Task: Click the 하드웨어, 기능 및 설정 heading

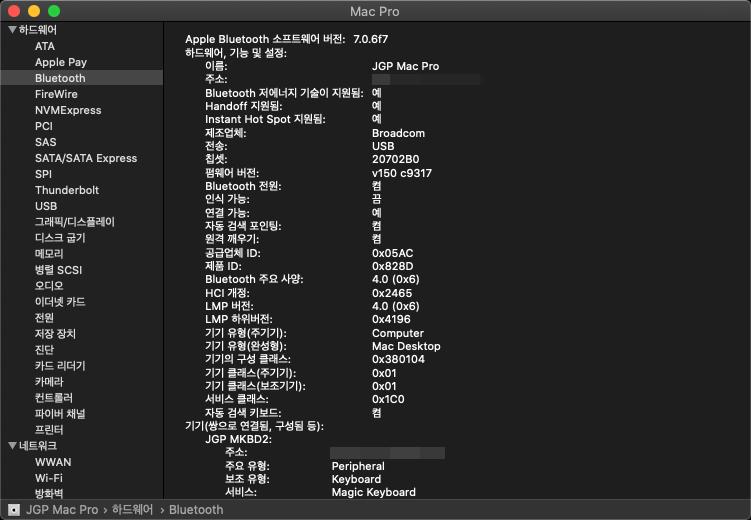Action: pyautogui.click(x=236, y=53)
